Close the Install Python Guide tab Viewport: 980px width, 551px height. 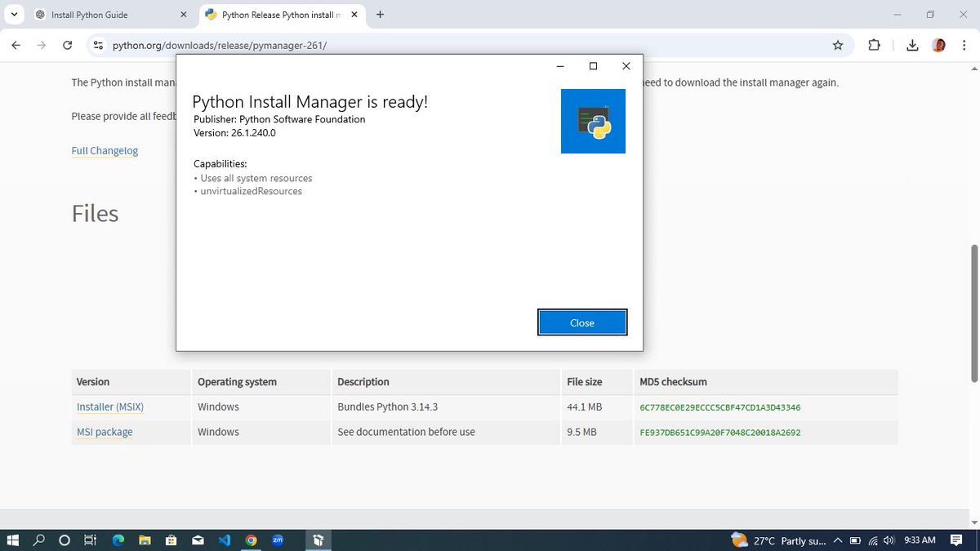(184, 15)
